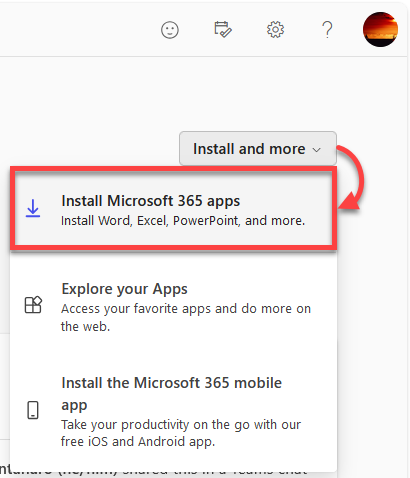Expand the Install and more dropdown
The width and height of the screenshot is (410, 478).
click(x=258, y=149)
